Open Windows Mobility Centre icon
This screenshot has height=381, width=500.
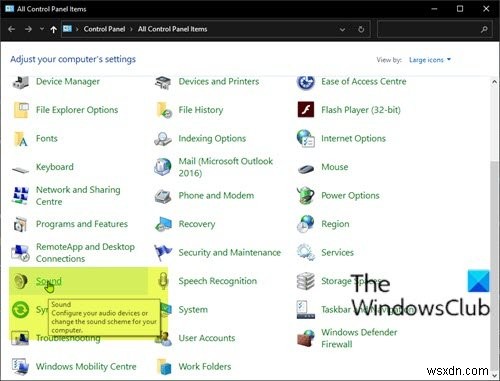pos(21,367)
